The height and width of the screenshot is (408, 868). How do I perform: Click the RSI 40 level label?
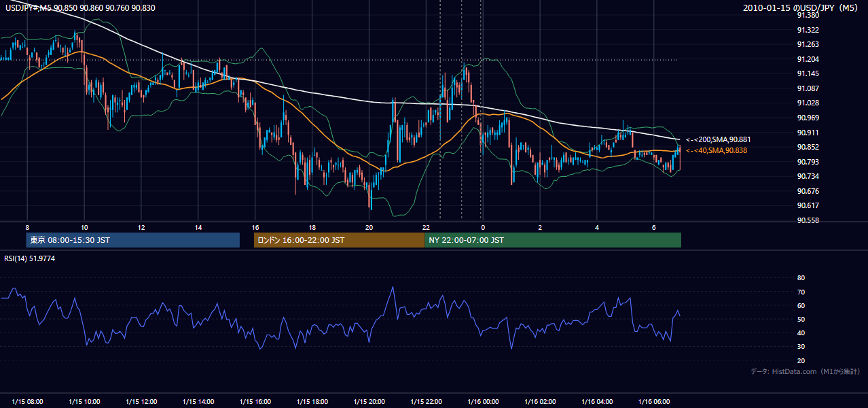point(801,333)
